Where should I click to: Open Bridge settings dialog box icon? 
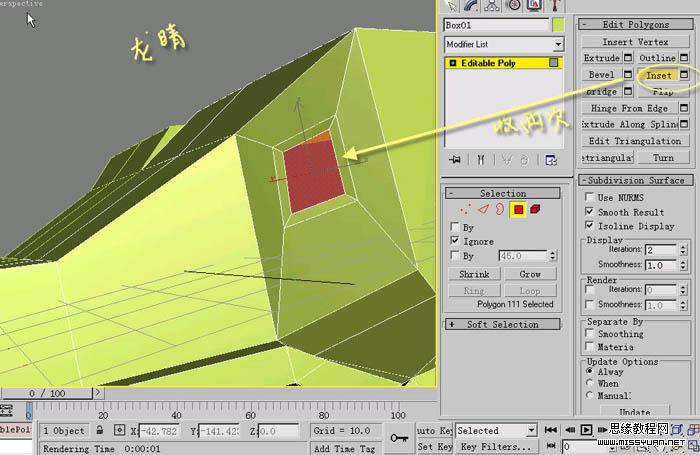pos(628,91)
